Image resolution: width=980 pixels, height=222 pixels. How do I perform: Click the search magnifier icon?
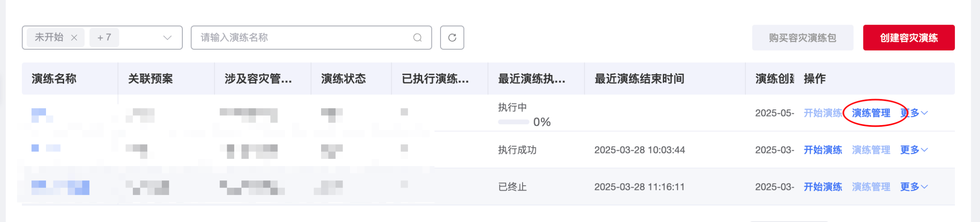coord(417,38)
